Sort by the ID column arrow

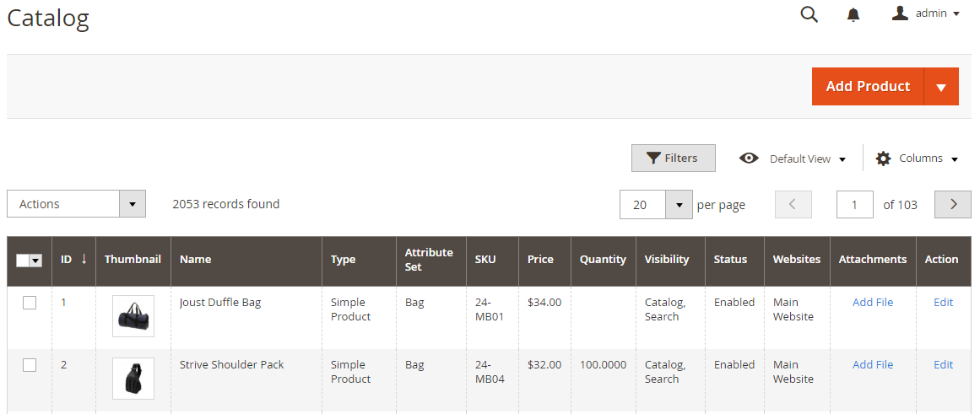(x=84, y=259)
